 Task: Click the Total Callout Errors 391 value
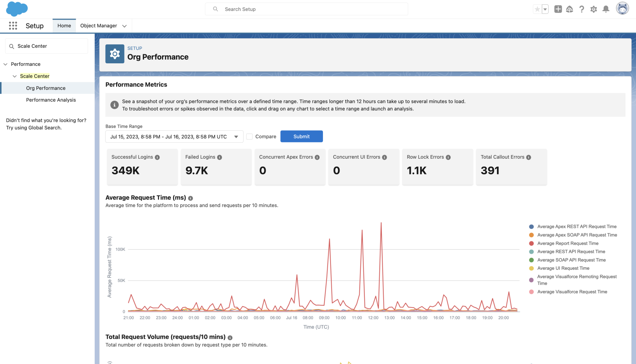pos(490,170)
